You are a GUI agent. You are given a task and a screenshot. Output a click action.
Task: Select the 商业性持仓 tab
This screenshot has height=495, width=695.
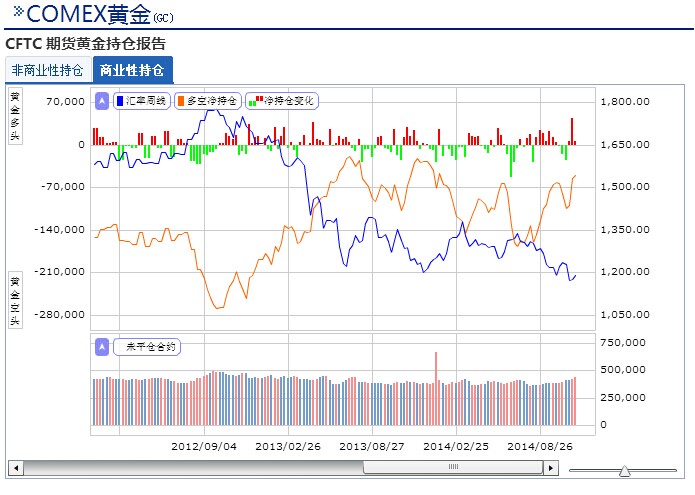click(x=132, y=70)
